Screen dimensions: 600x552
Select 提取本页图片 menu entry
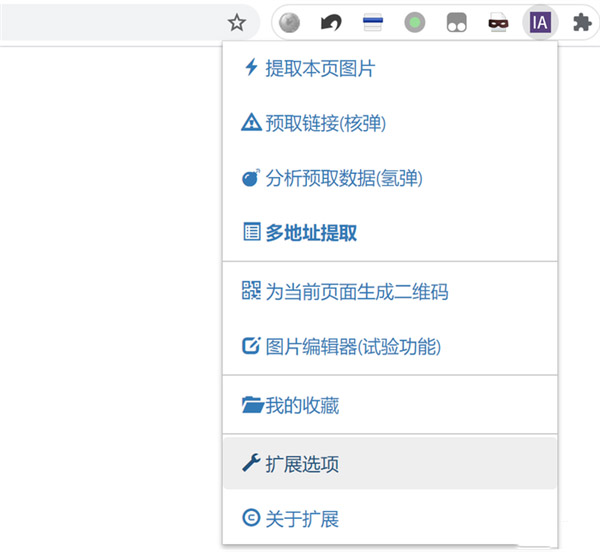pos(390,68)
